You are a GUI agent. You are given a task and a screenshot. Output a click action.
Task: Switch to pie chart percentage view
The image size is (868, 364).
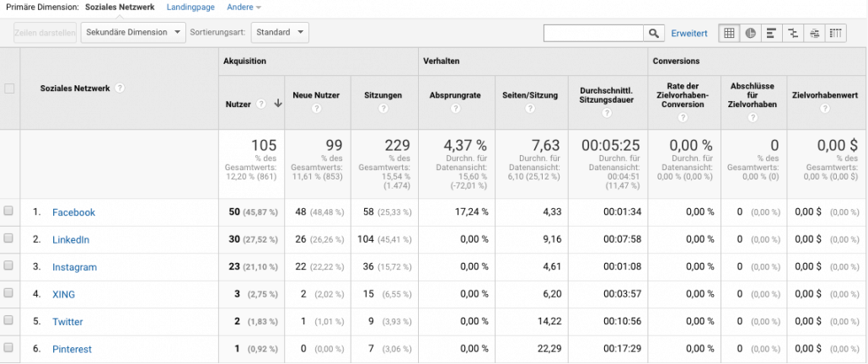(x=750, y=33)
